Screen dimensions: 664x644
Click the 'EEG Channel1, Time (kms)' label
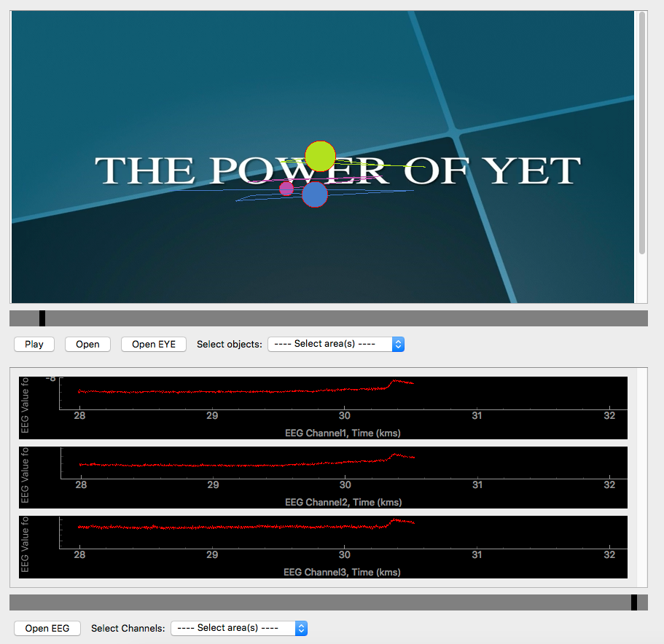(x=343, y=433)
